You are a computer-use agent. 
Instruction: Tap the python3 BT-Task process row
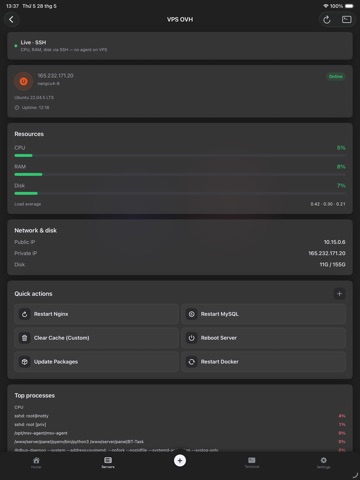point(180,442)
